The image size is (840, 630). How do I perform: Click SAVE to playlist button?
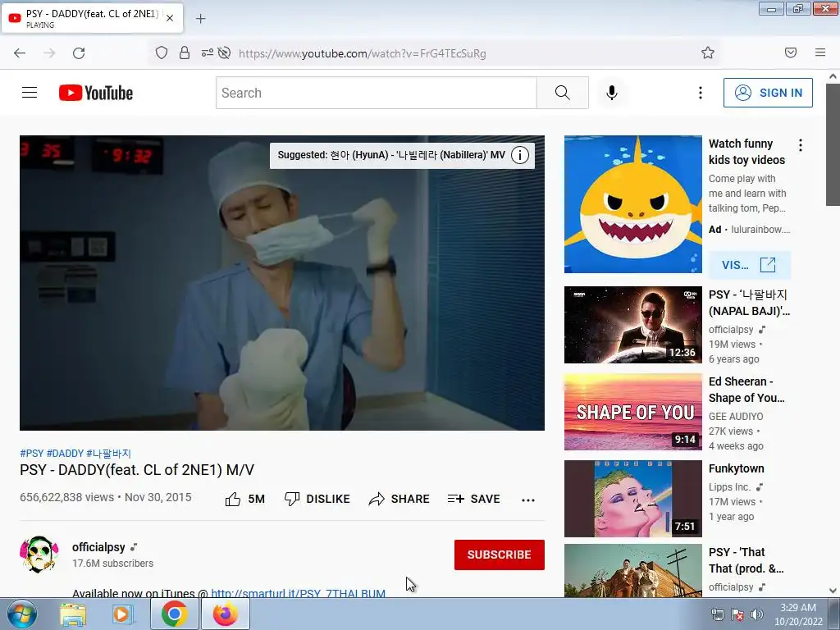pos(473,500)
